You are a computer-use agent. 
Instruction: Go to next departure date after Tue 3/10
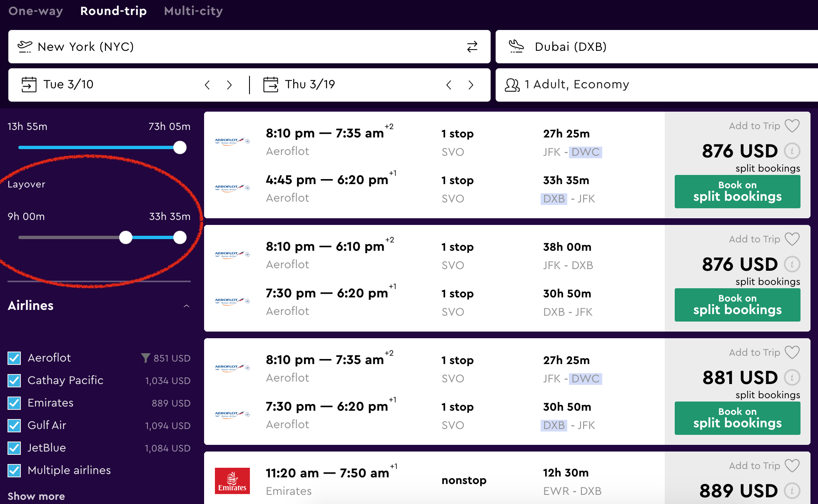(x=229, y=85)
